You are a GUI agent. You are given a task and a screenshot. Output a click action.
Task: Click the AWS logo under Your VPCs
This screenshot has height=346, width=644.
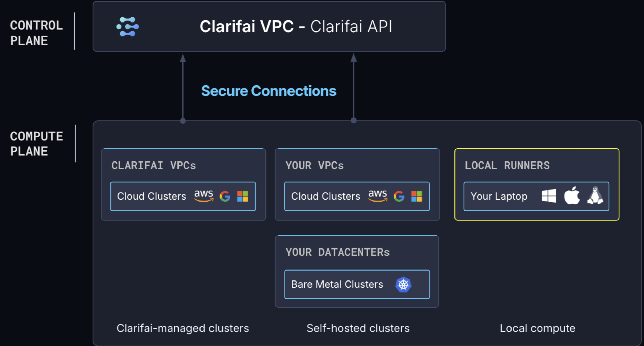coord(377,196)
